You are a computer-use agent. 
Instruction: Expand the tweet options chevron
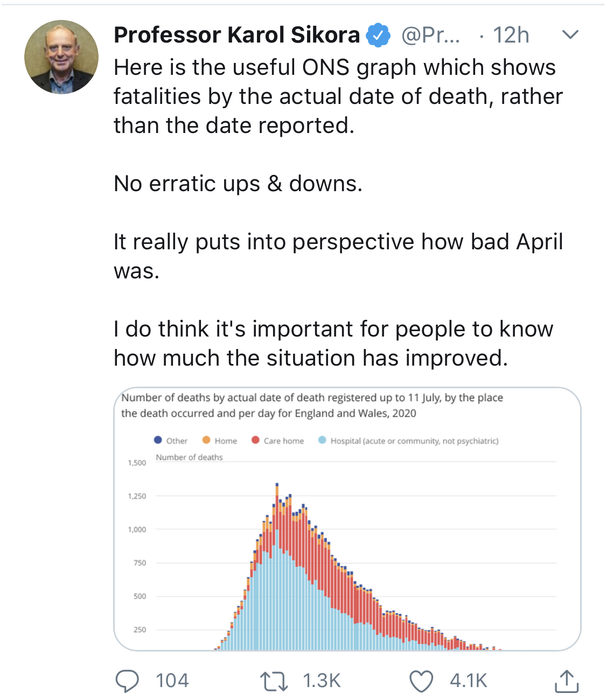(x=570, y=35)
